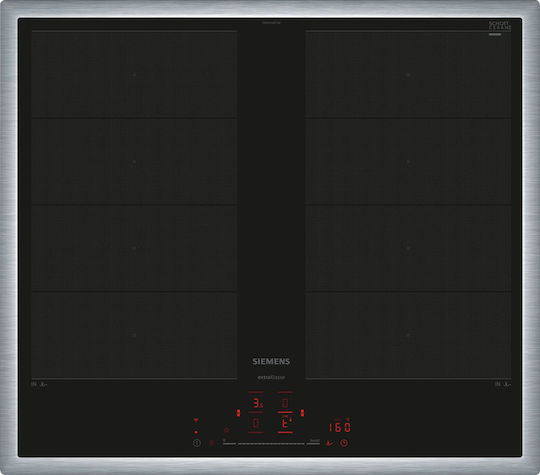Tap the red timer clock icon
Screen dimensions: 540x475
click(344, 443)
